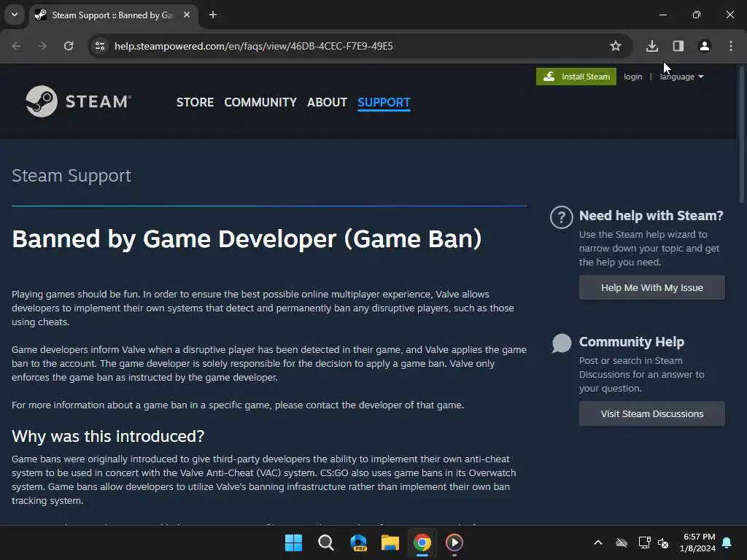Open the notification bell icon
747x560 pixels.
727,542
